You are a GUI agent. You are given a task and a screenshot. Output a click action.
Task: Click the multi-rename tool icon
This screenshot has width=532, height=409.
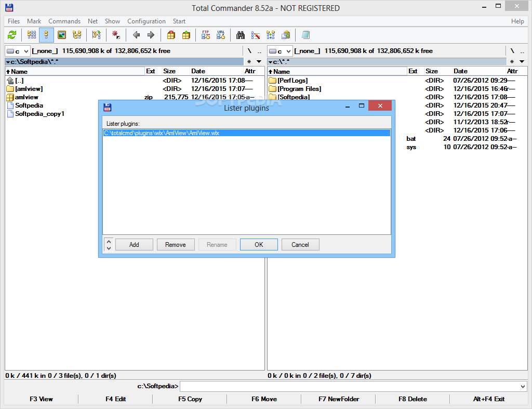click(x=256, y=35)
